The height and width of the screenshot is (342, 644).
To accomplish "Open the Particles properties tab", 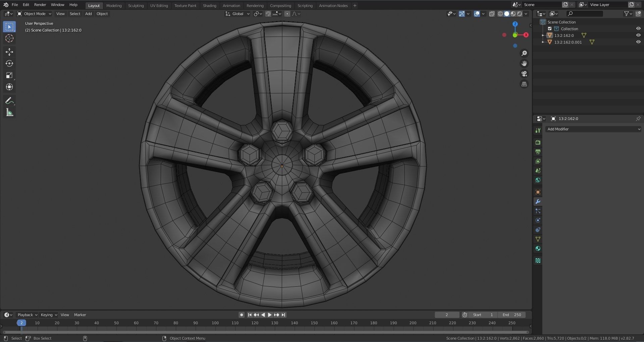I will pyautogui.click(x=538, y=211).
